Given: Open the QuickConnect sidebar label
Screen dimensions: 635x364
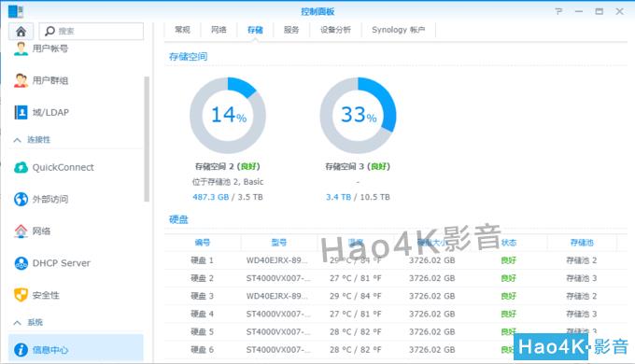Looking at the screenshot, I should 63,167.
